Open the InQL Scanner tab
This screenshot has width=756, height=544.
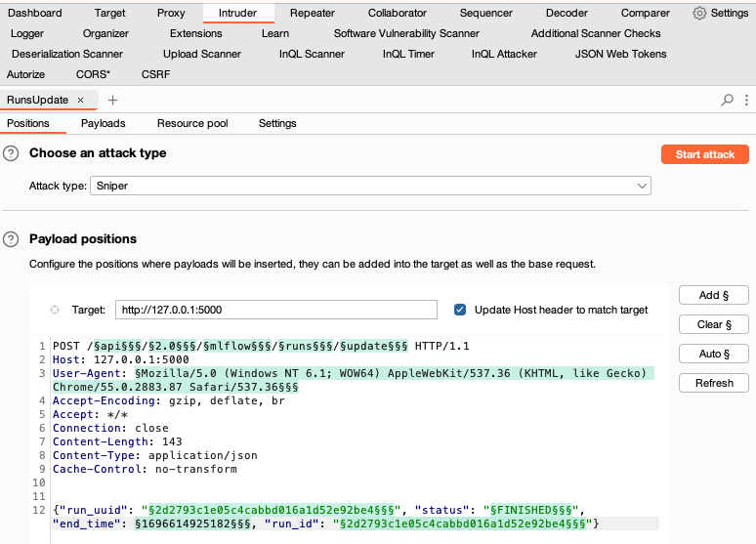pos(312,54)
